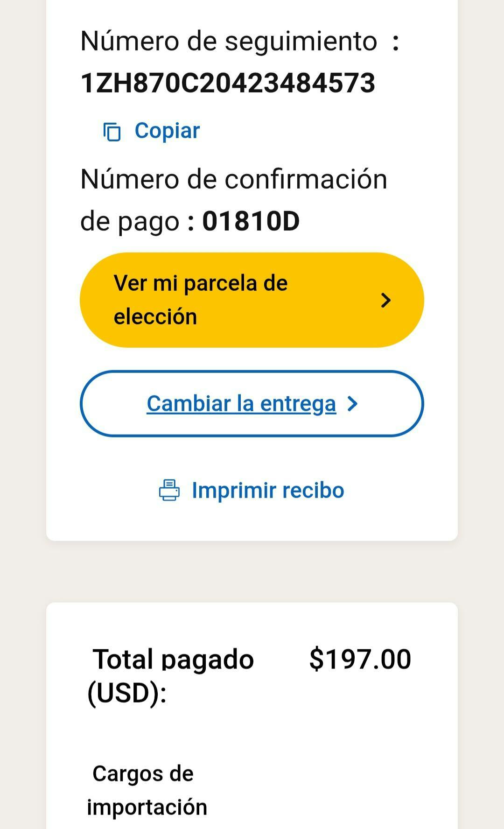Tap payment confirmation code 01810D

coord(251,221)
